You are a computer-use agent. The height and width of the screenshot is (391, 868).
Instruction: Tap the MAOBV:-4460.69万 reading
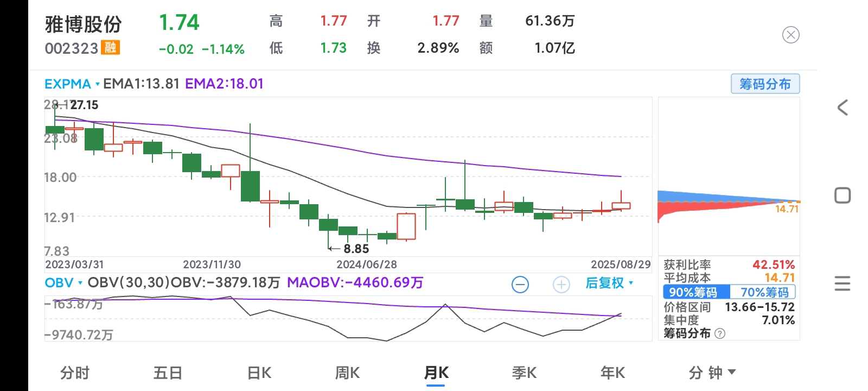pos(355,283)
